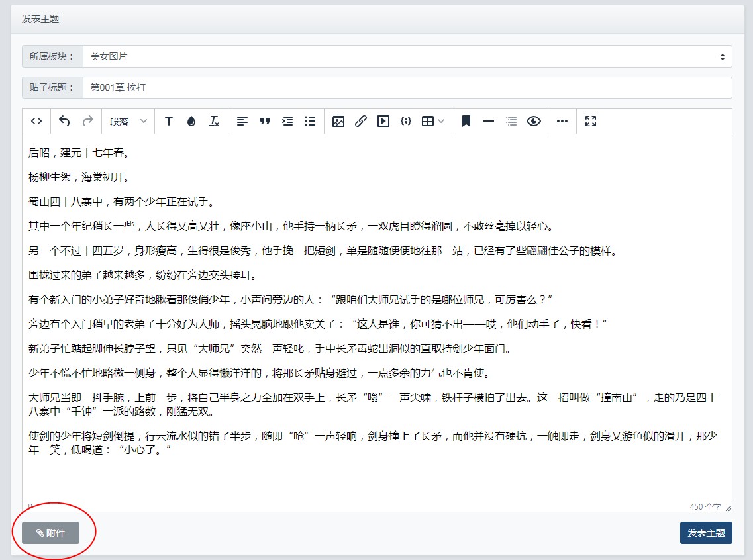Apply blockquote formatting to the text
The width and height of the screenshot is (753, 560).
coord(265,121)
